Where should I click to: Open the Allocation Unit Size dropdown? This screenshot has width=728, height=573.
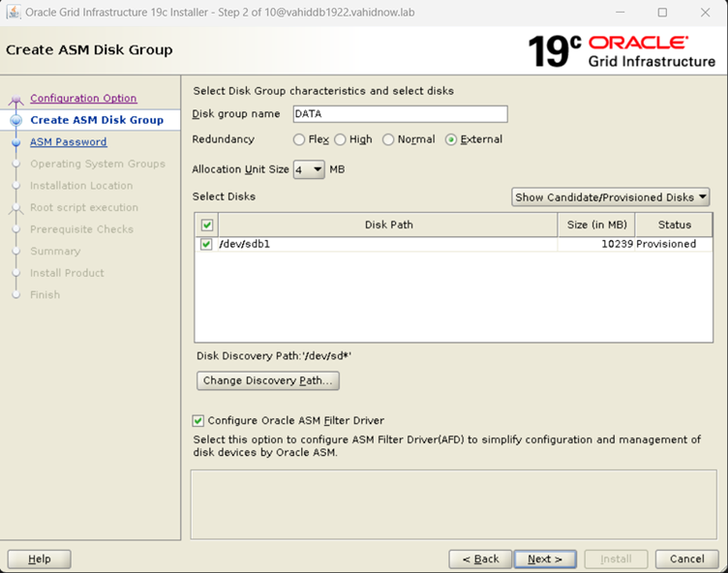point(309,169)
